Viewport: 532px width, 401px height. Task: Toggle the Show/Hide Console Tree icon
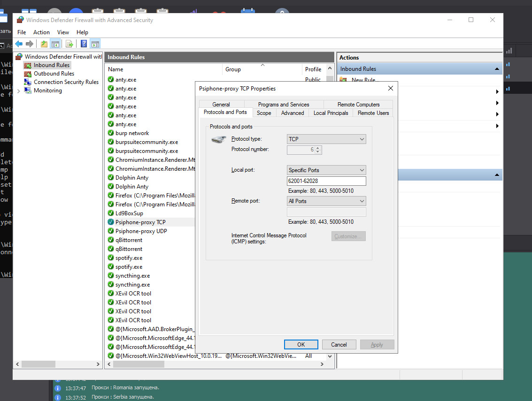55,44
